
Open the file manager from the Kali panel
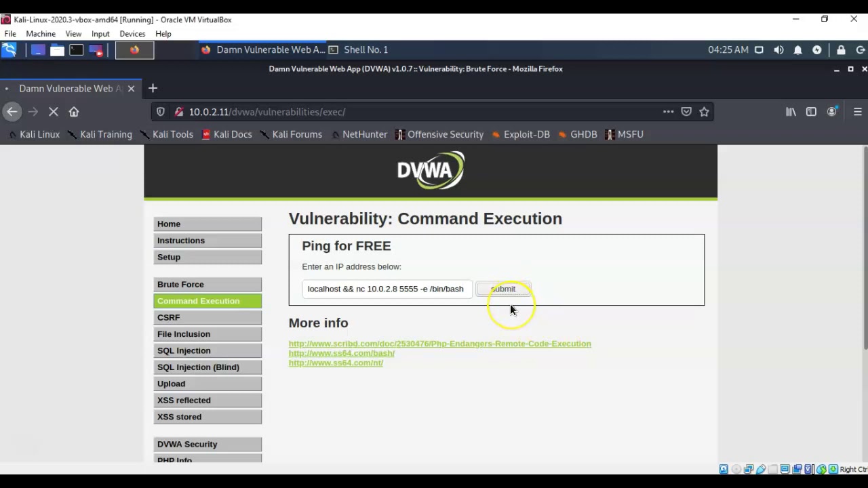coord(57,49)
